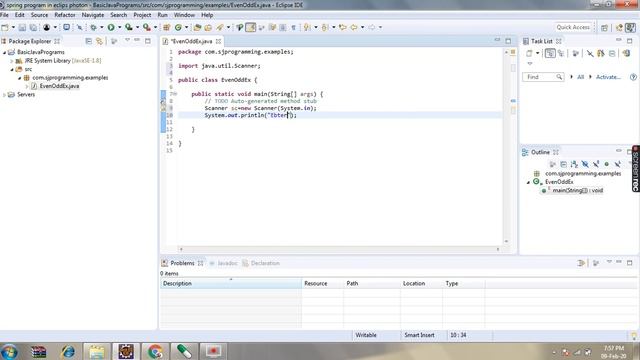
Task: Toggle Focus on Workweek in Task List
Action: tap(576, 53)
